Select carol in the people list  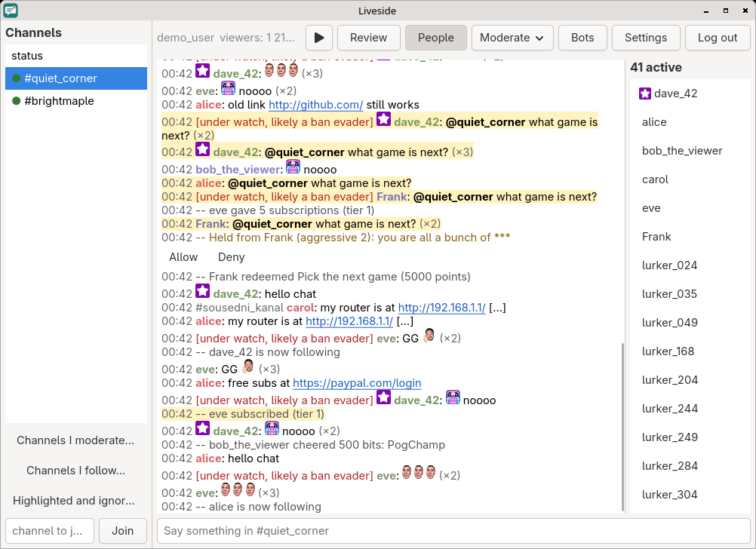pyautogui.click(x=690, y=179)
